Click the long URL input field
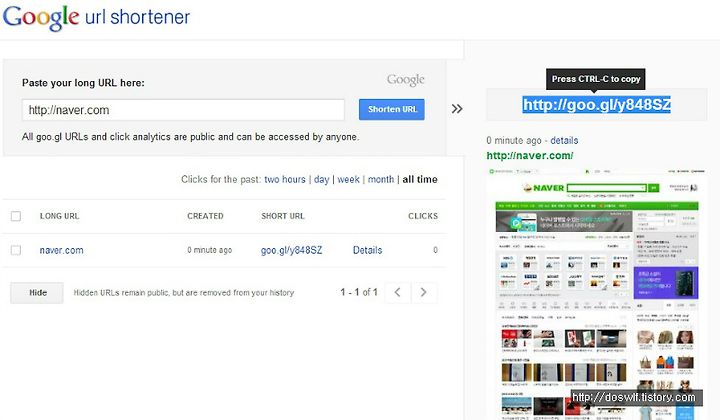The width and height of the screenshot is (720, 420). 183,110
